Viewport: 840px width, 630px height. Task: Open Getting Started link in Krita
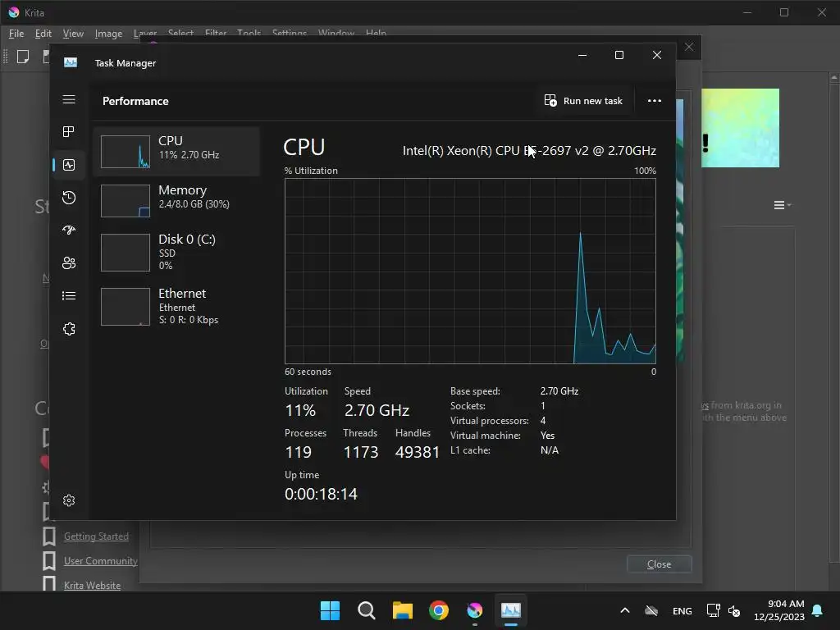click(96, 536)
